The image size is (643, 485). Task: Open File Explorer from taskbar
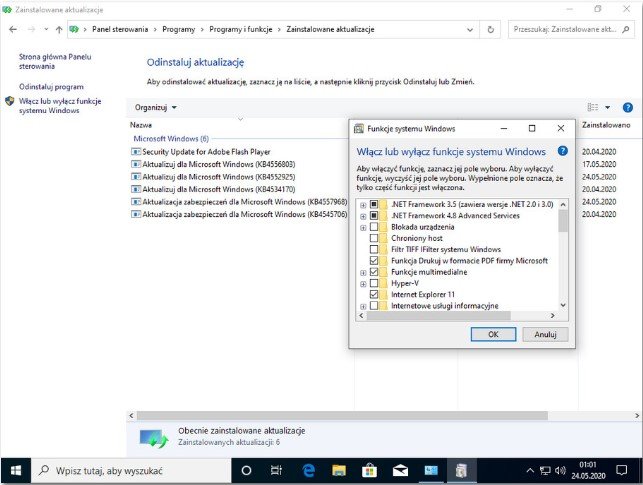click(x=339, y=471)
